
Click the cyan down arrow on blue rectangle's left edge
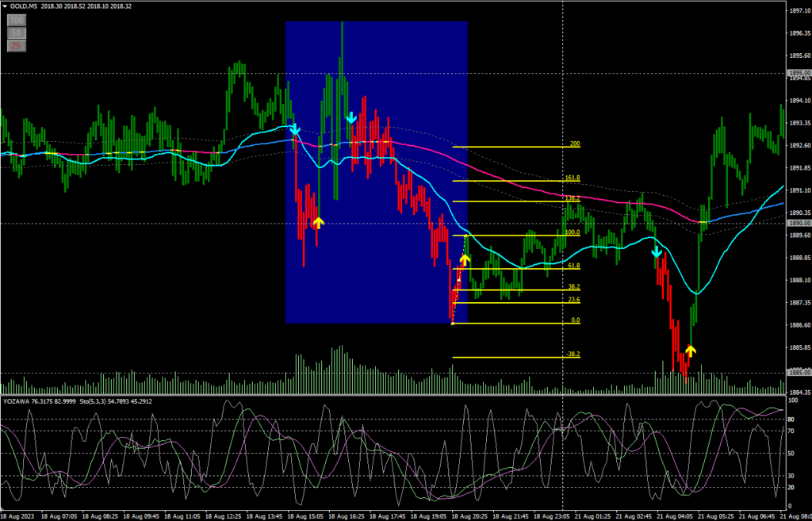295,128
